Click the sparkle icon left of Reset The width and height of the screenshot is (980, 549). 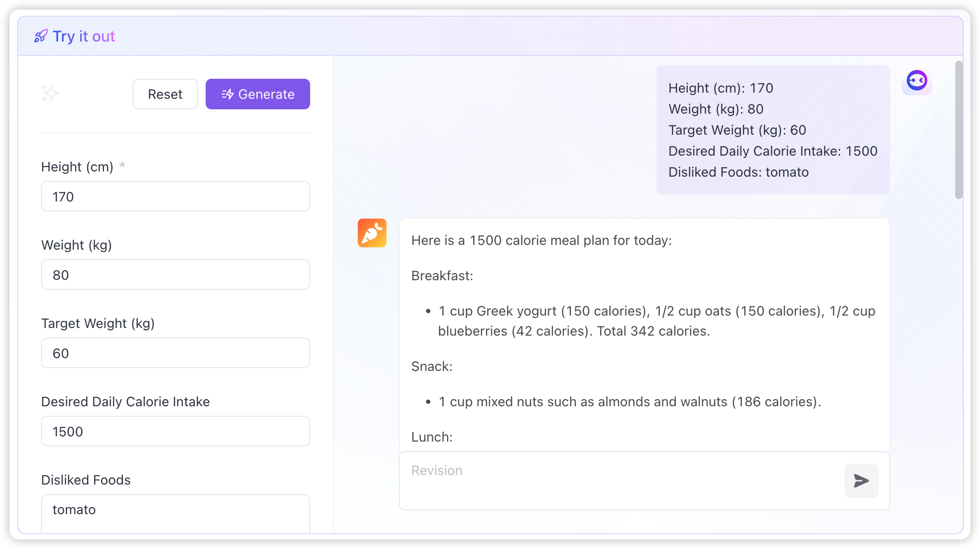click(x=50, y=94)
